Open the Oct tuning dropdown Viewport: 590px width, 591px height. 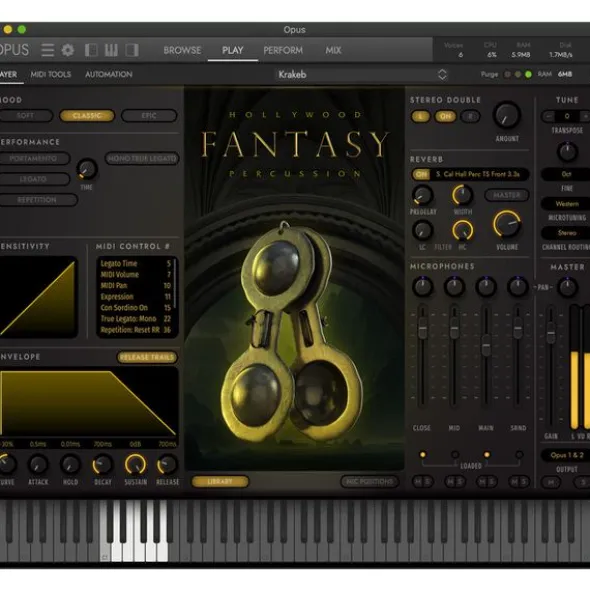pyautogui.click(x=565, y=174)
